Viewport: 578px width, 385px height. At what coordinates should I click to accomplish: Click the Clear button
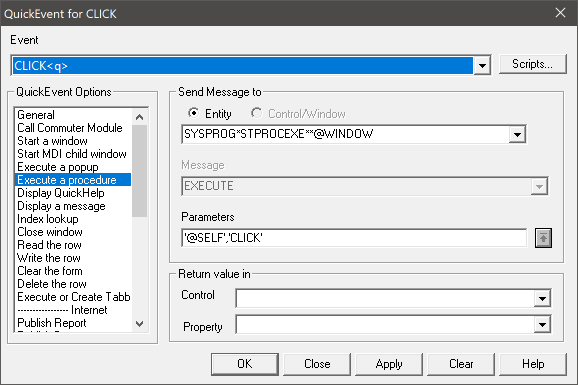461,364
